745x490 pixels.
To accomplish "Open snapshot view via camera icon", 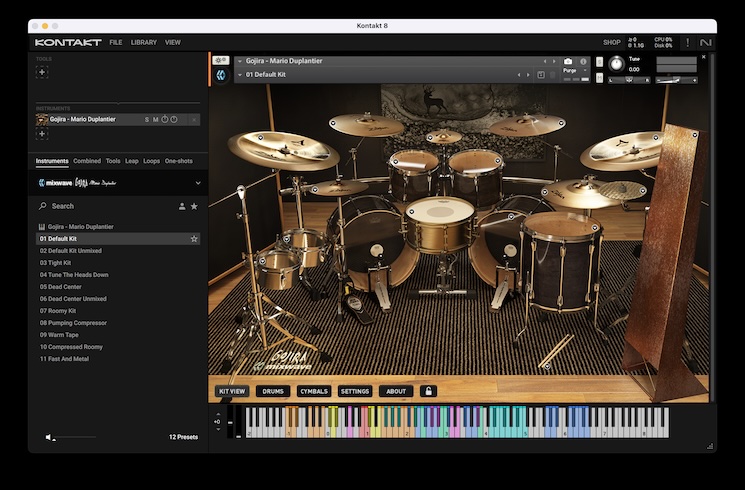I will (x=568, y=61).
